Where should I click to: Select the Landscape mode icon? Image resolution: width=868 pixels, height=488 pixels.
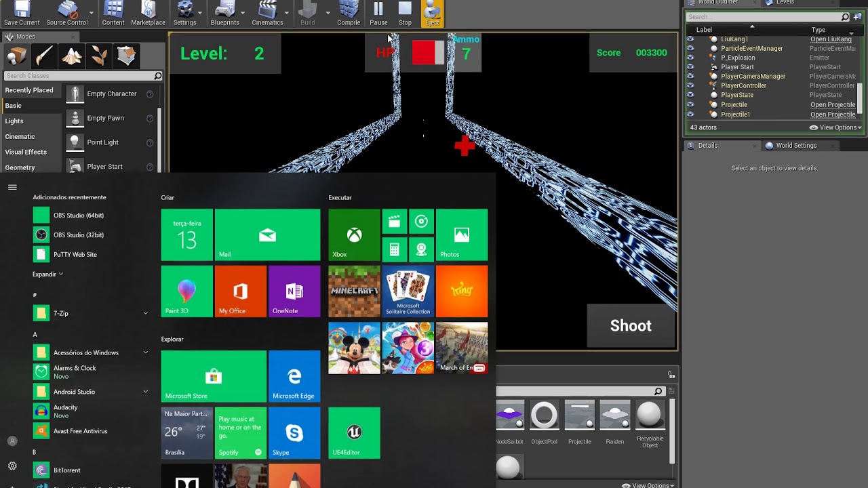(x=71, y=56)
